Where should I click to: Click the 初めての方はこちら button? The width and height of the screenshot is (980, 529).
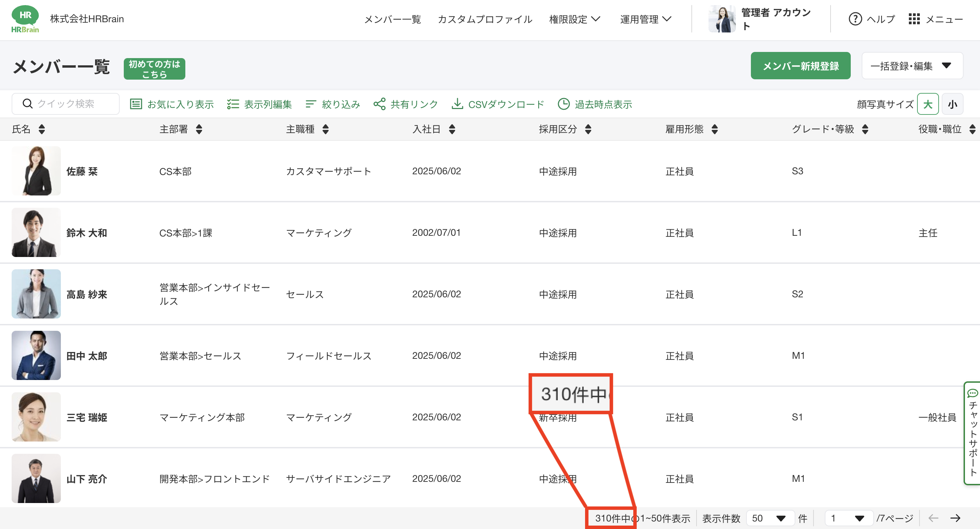(x=154, y=69)
